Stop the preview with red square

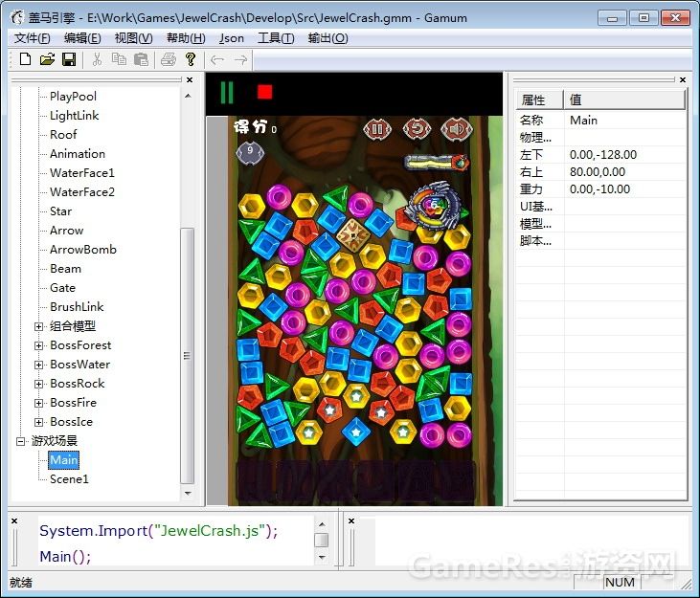[x=265, y=92]
